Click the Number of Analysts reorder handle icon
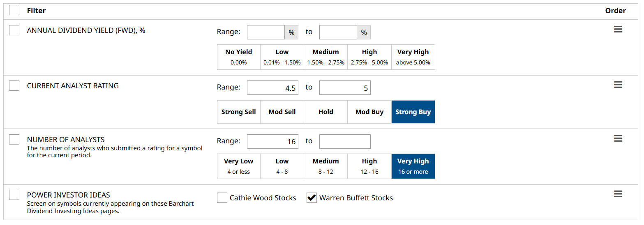Screen dimensions: 644x225 618,139
